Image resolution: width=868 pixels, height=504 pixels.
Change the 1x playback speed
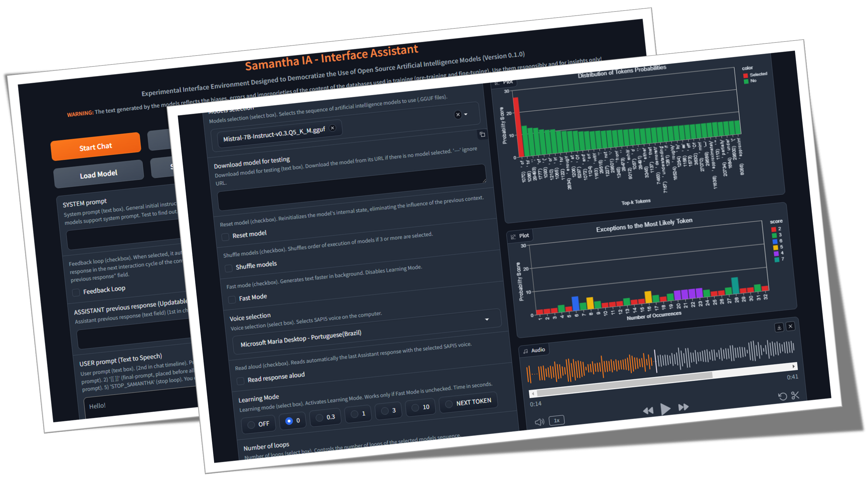556,420
